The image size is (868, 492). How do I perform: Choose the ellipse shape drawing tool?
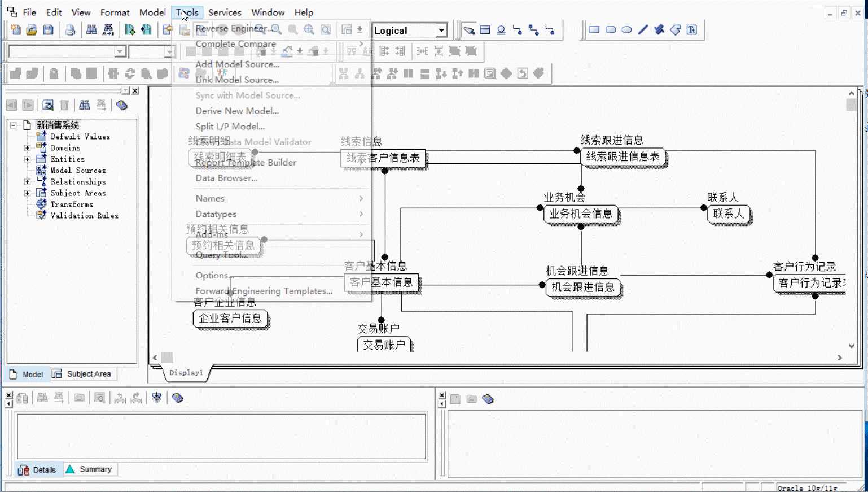[x=627, y=30]
